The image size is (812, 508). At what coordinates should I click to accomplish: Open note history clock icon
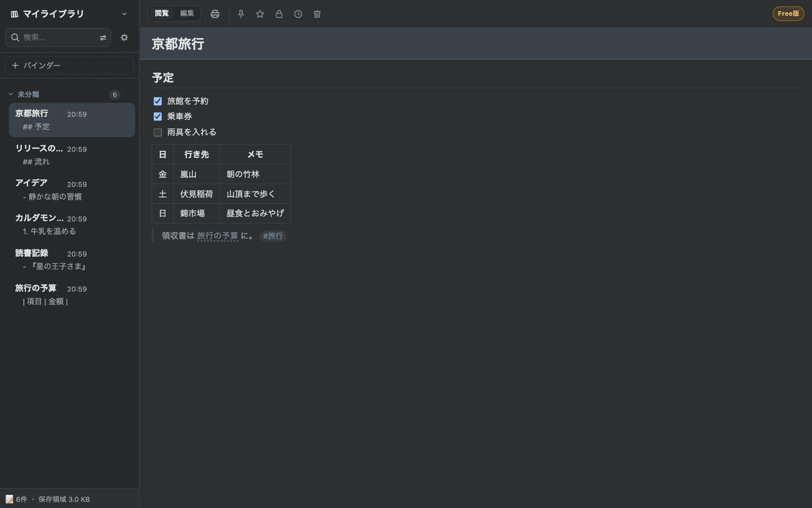tap(298, 14)
